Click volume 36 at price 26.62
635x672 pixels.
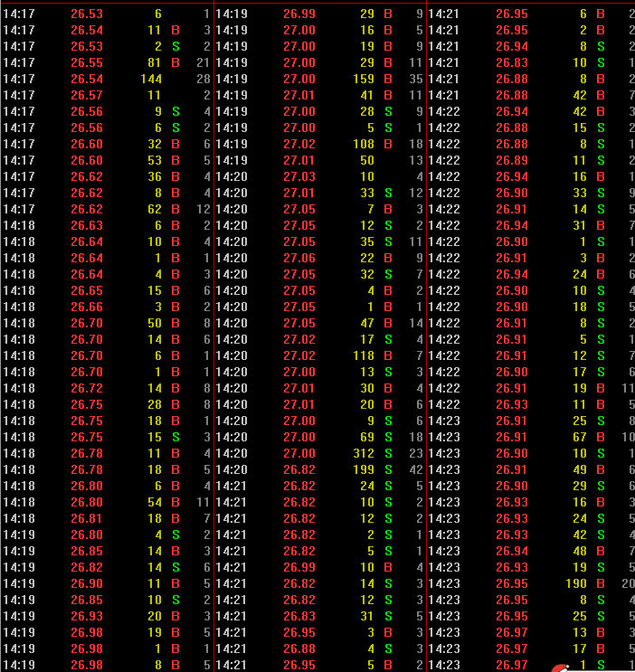click(x=155, y=176)
